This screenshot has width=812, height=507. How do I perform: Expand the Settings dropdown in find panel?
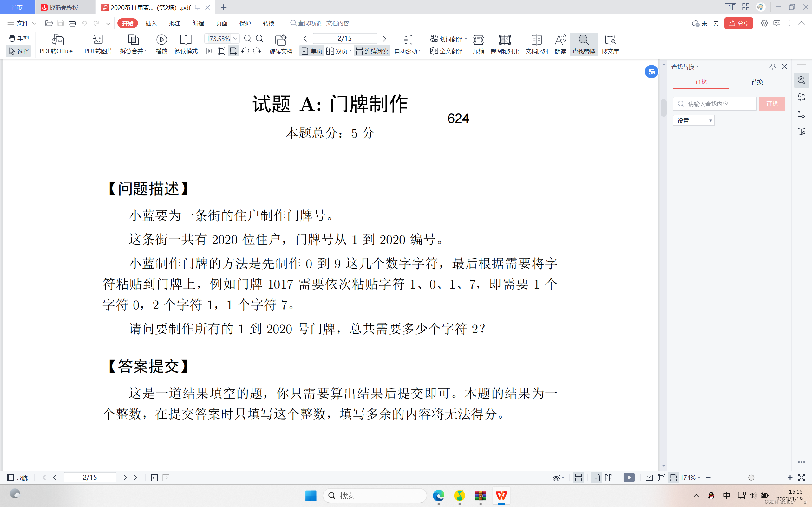tap(693, 120)
